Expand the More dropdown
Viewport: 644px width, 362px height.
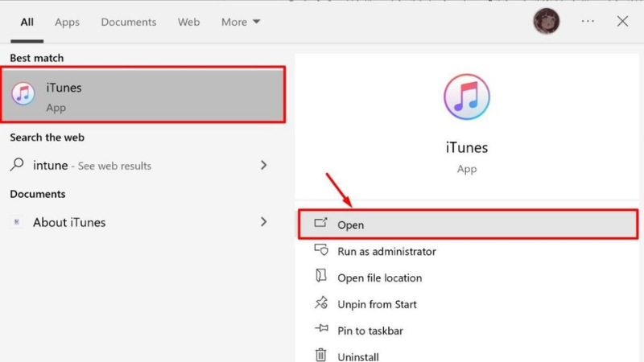coord(241,23)
